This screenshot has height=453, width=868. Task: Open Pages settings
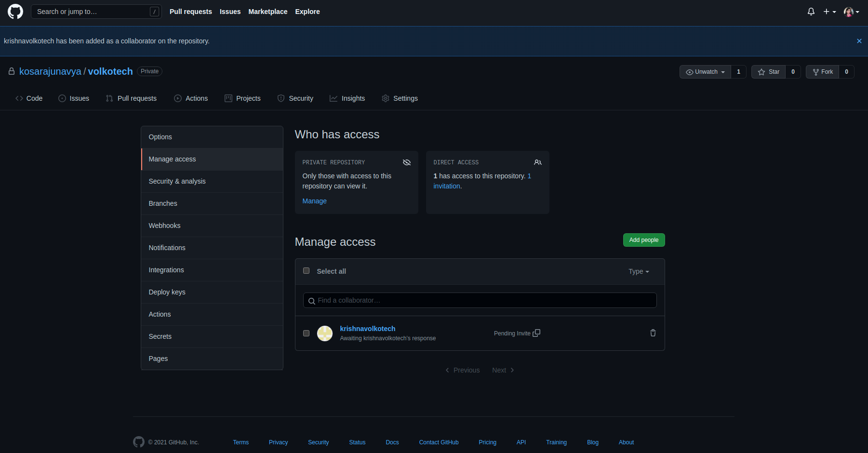click(x=212, y=359)
